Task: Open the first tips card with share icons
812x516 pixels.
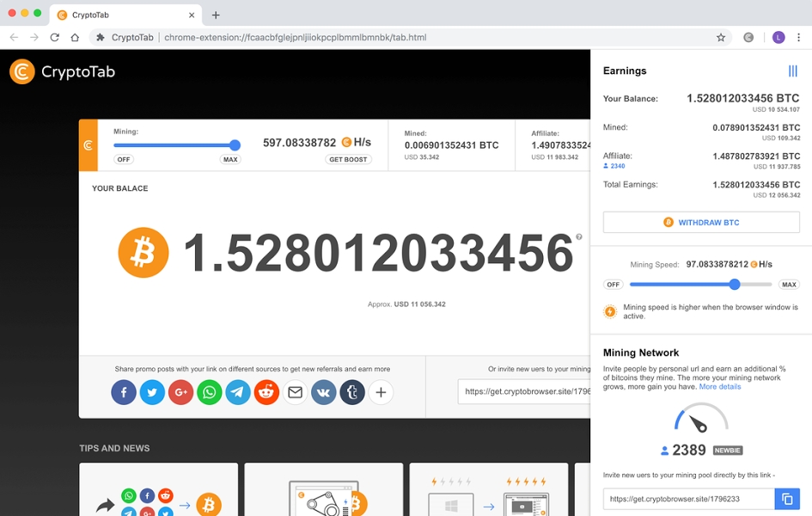Action: 158,489
